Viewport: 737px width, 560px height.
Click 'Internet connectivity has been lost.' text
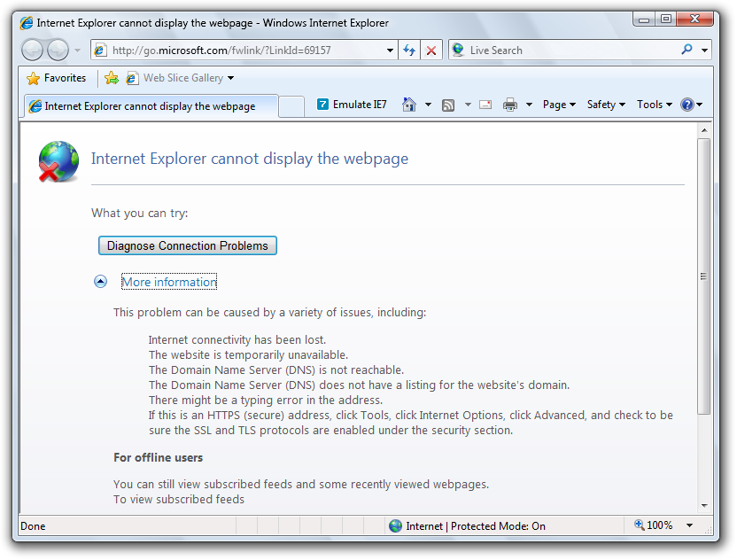tap(237, 339)
